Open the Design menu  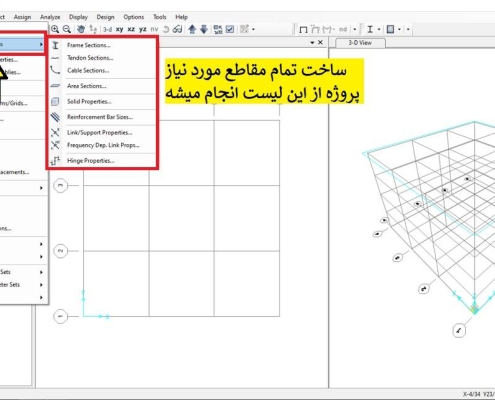pos(105,17)
